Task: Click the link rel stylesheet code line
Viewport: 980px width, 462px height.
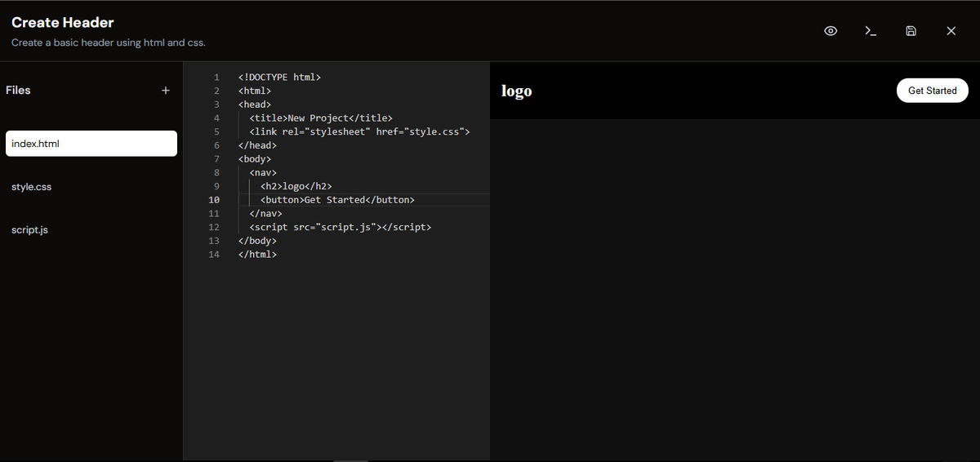Action: pyautogui.click(x=359, y=131)
